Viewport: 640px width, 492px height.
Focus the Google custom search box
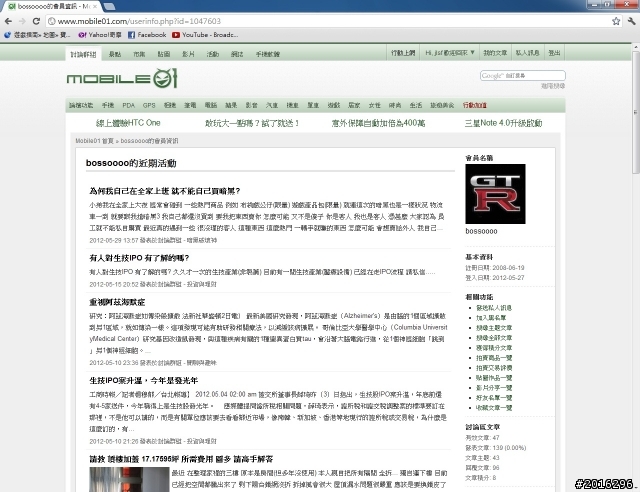tap(522, 76)
